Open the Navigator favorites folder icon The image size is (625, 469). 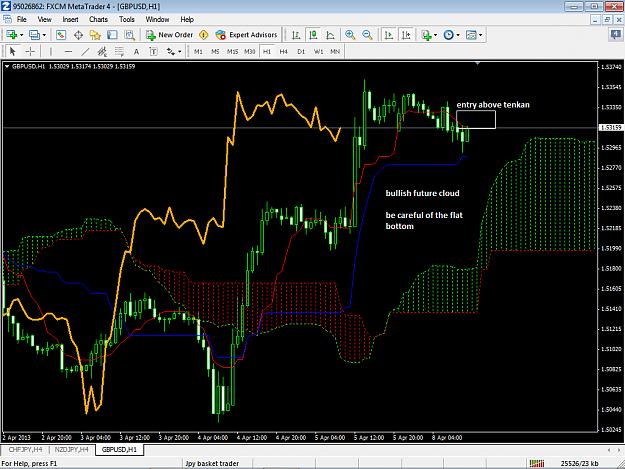[95, 35]
